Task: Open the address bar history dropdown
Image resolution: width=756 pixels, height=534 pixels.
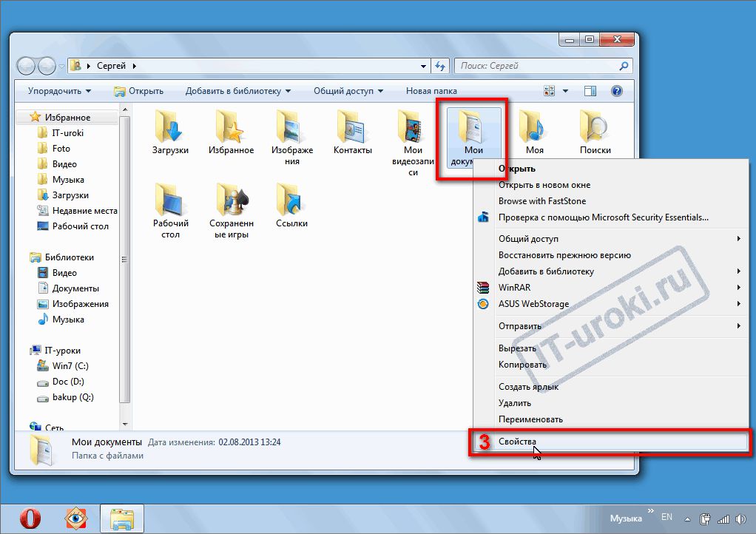Action: (423, 66)
